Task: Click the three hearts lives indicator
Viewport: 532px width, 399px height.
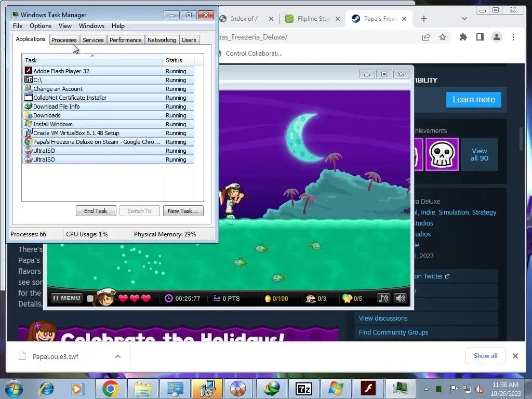Action: point(135,298)
